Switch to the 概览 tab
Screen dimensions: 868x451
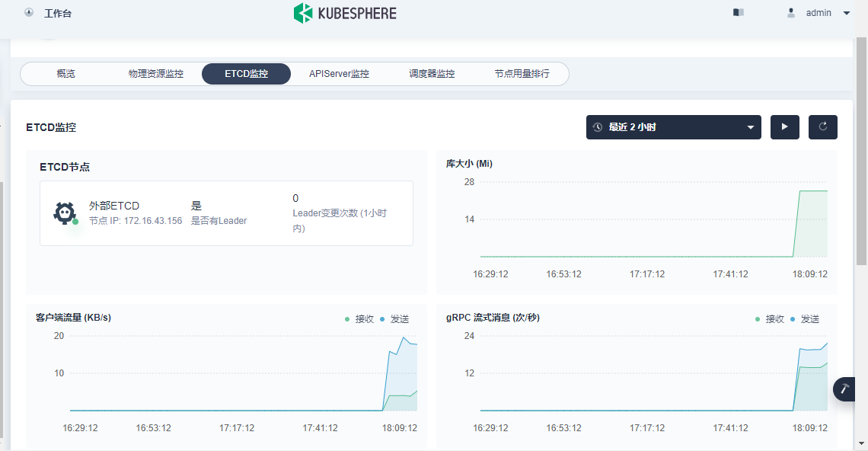click(66, 74)
